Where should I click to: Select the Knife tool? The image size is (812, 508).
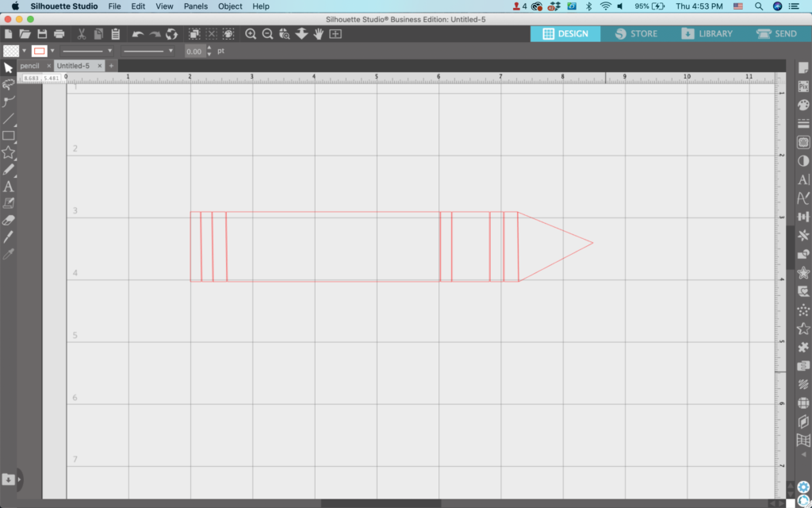(8, 237)
